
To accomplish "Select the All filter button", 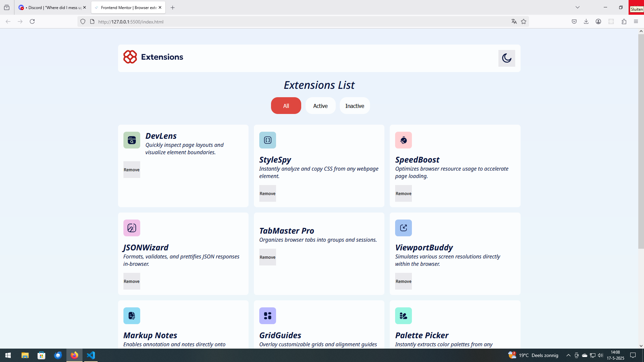I will [286, 106].
